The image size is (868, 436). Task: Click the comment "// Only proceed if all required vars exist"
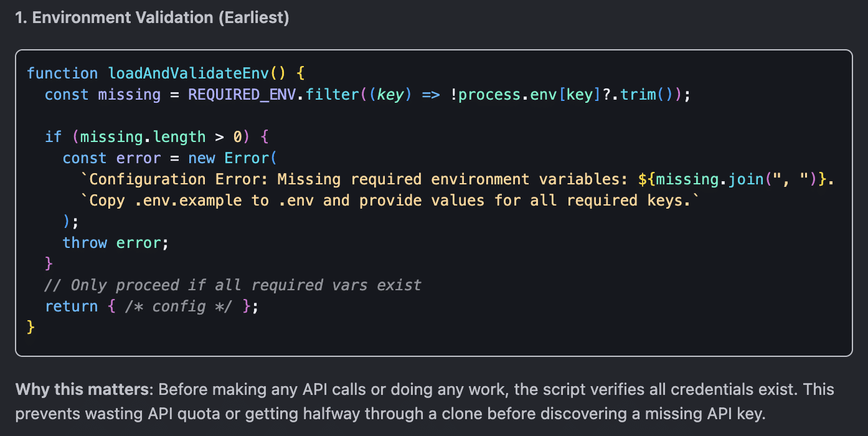[233, 285]
